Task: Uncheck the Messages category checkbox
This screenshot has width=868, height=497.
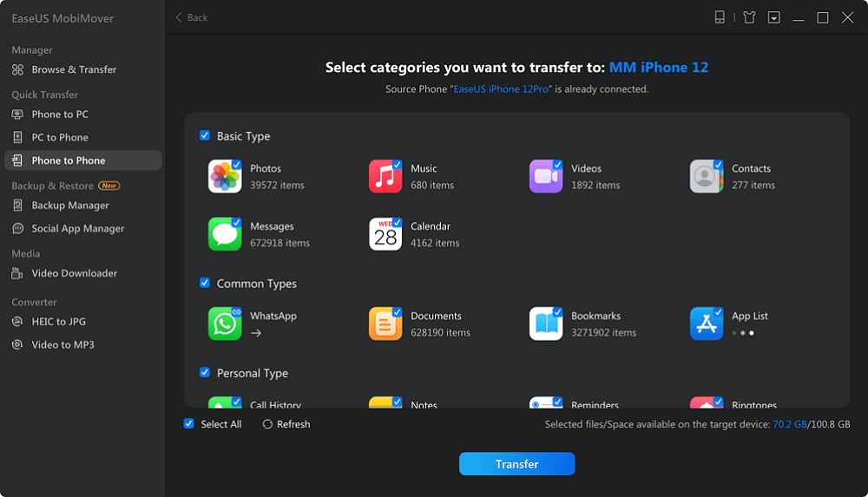Action: [236, 222]
